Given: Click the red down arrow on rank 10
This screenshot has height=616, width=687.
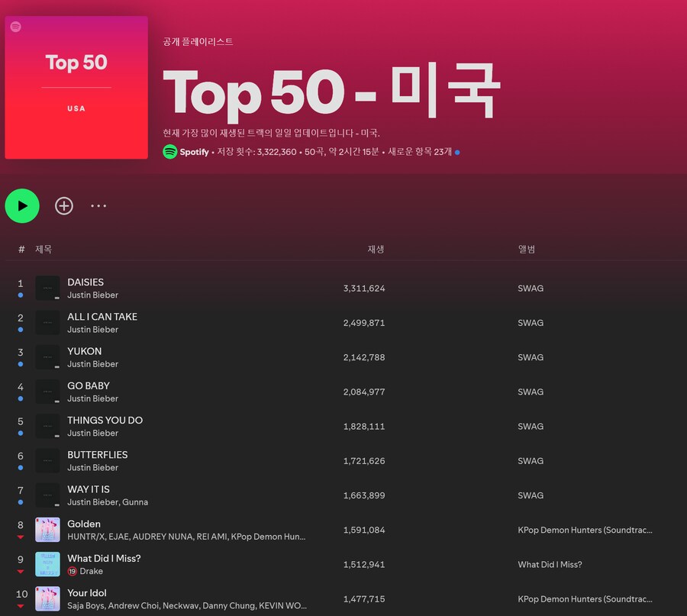Looking at the screenshot, I should pyautogui.click(x=20, y=606).
